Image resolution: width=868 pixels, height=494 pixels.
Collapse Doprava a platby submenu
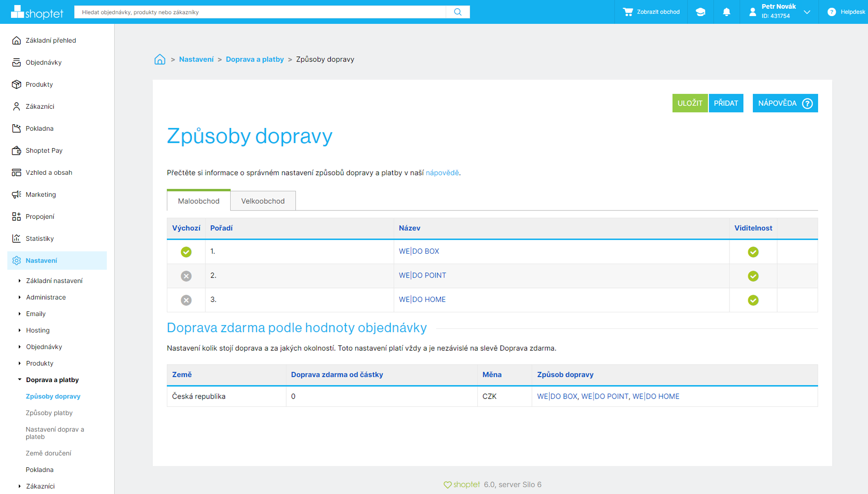(20, 380)
